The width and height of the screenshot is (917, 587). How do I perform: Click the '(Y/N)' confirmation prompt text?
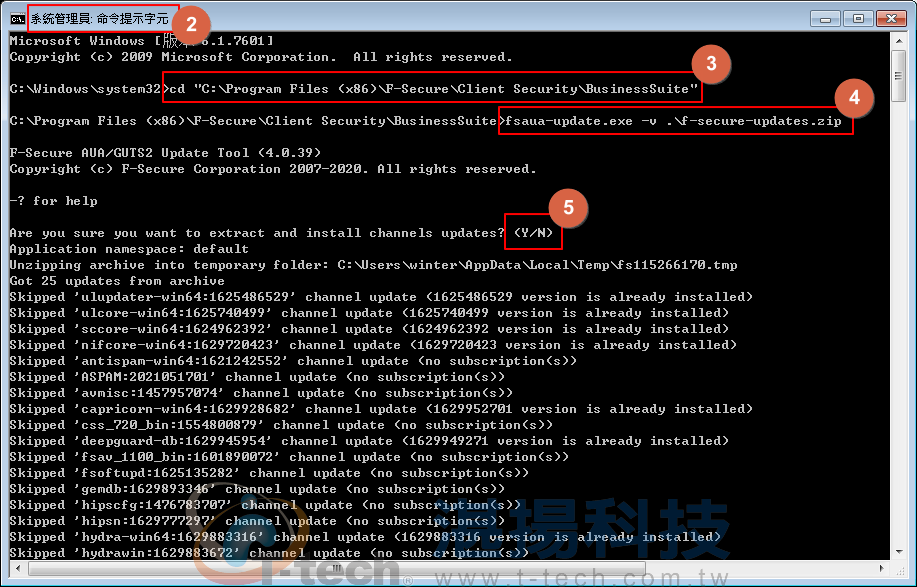coord(533,233)
